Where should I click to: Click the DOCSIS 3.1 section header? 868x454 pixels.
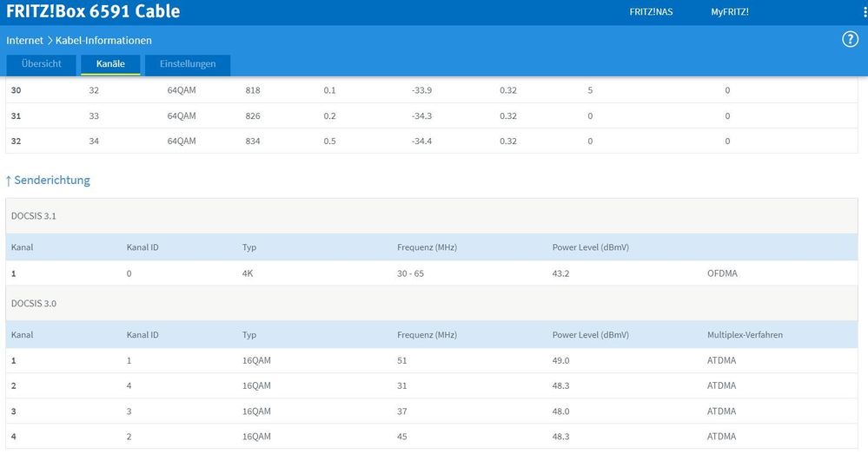[x=35, y=215]
